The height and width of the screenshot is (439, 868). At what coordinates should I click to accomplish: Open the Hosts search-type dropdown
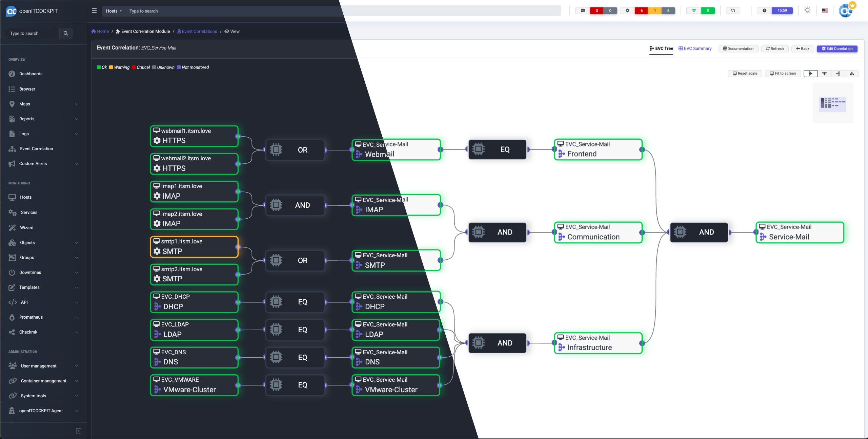114,11
